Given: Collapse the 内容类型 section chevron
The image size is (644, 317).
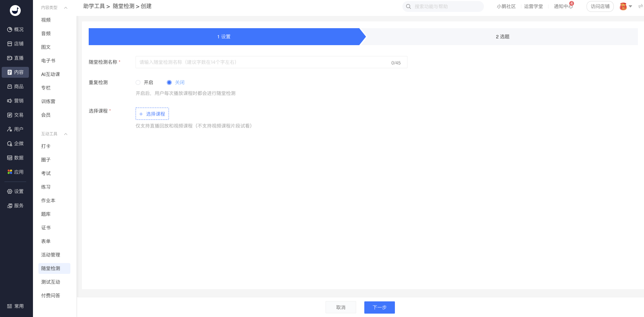Looking at the screenshot, I should (66, 8).
